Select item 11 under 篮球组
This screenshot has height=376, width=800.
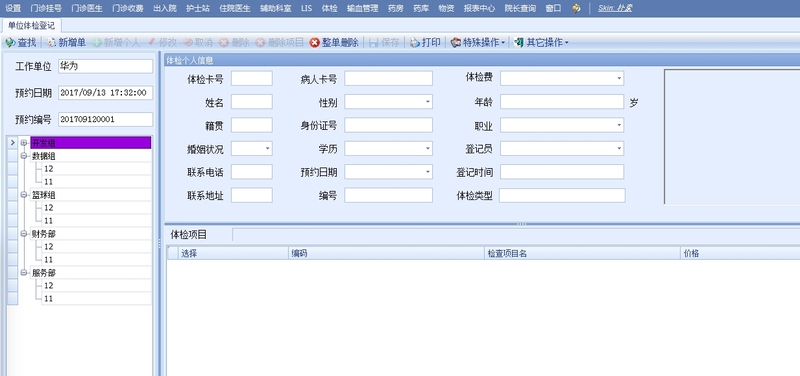96,221
